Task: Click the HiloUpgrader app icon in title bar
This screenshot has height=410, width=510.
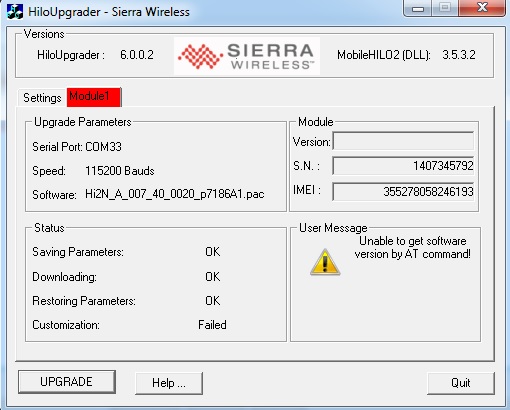Action: [15, 11]
